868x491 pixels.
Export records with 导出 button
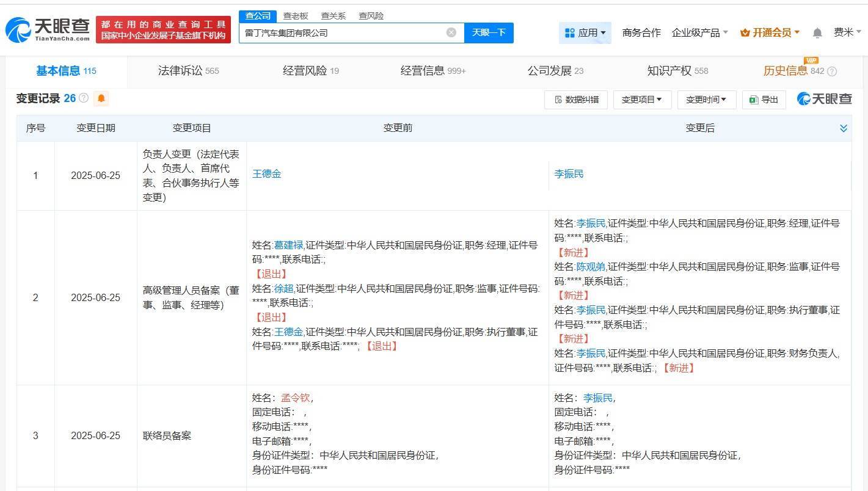click(764, 100)
